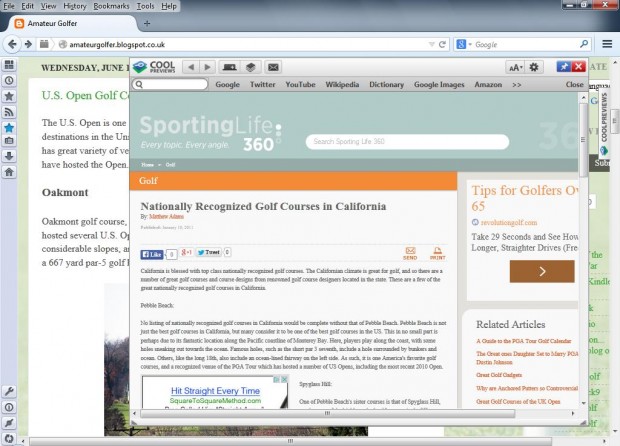Open author Matthew Adams link
The width and height of the screenshot is (620, 446).
click(166, 216)
